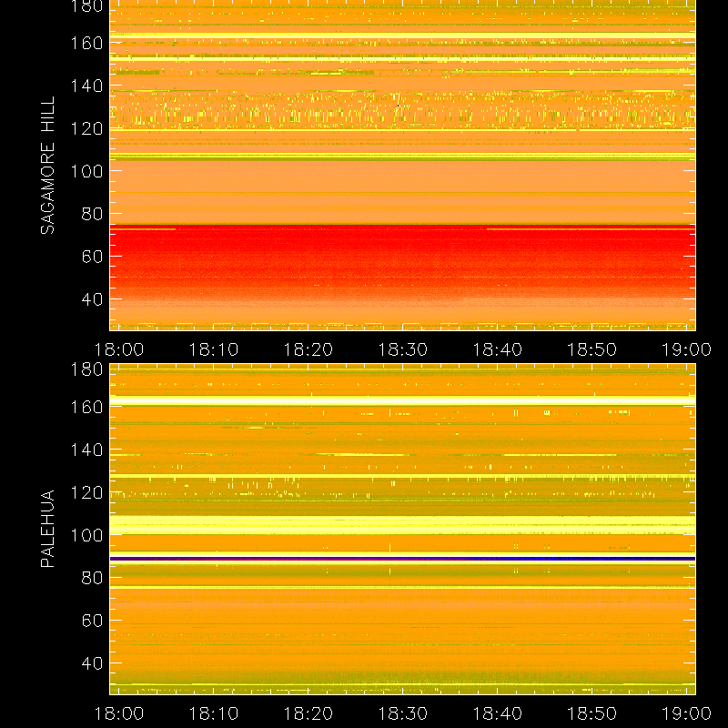Click the PALEHUA axis title

tap(47, 529)
